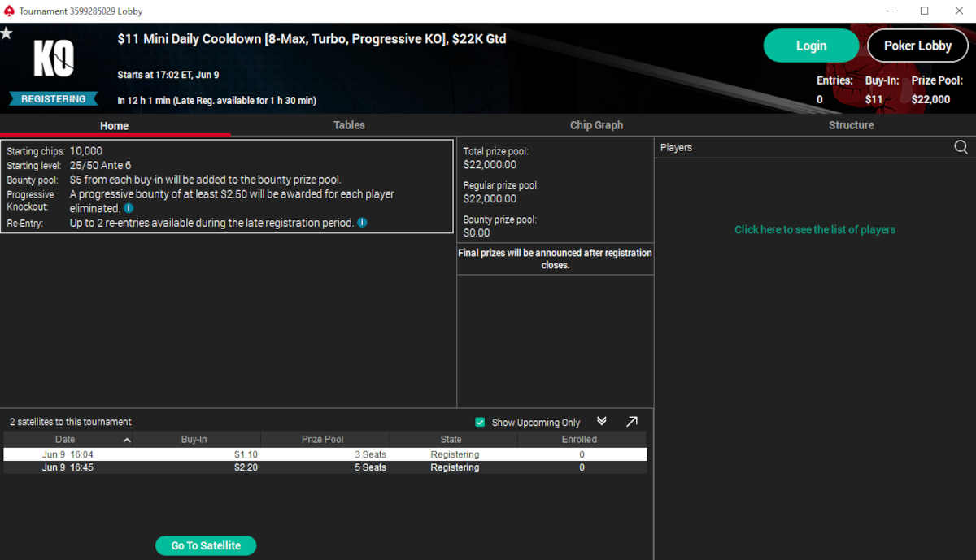Click the tournament title text

click(x=312, y=39)
